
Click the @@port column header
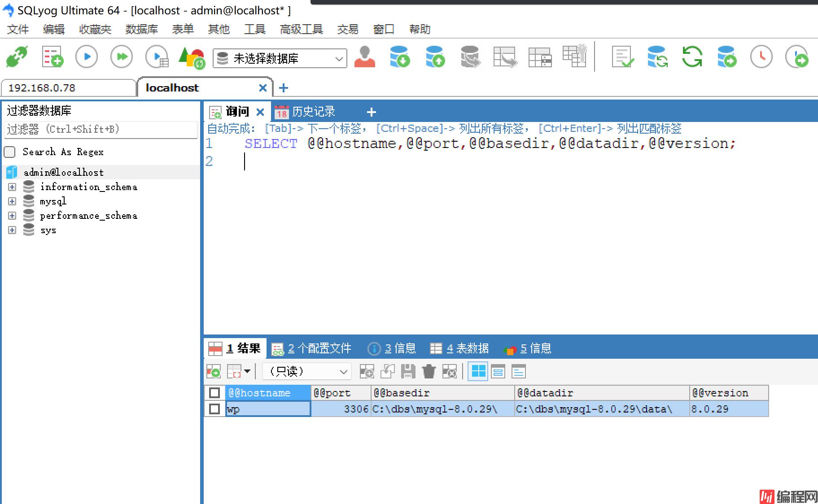click(x=341, y=393)
